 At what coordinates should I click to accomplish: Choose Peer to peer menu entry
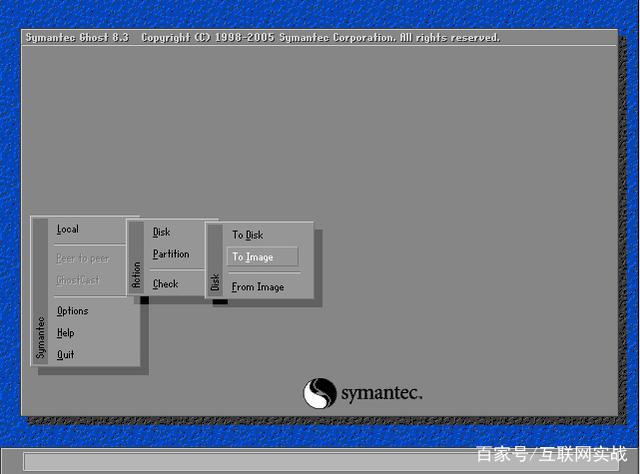tap(83, 258)
